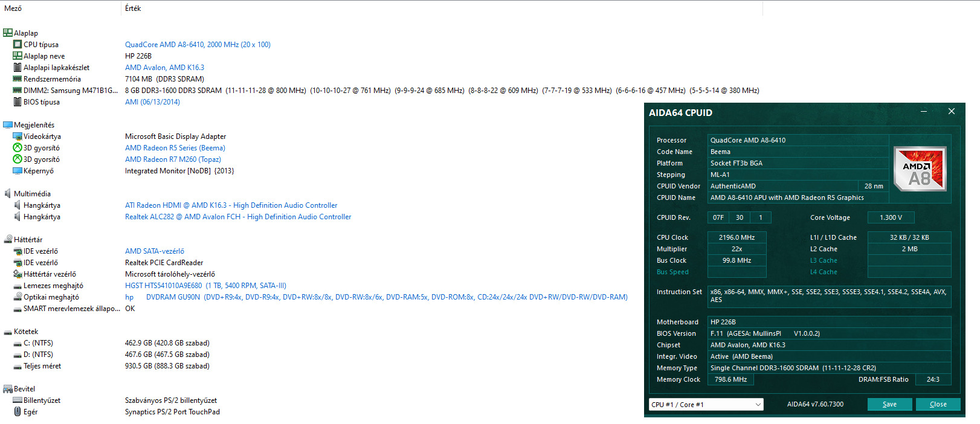Open the HGST HTS541010A9E680 disk link
This screenshot has width=980, height=424.
pyautogui.click(x=205, y=285)
